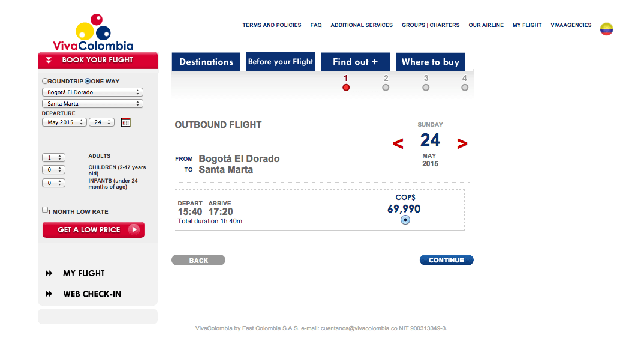Click the Get a Low Price button
Image resolution: width=644 pixels, height=344 pixels.
pyautogui.click(x=94, y=230)
